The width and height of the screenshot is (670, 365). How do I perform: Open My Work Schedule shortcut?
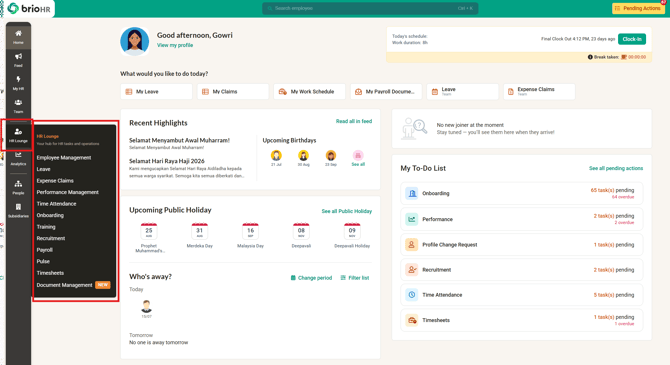click(x=309, y=91)
